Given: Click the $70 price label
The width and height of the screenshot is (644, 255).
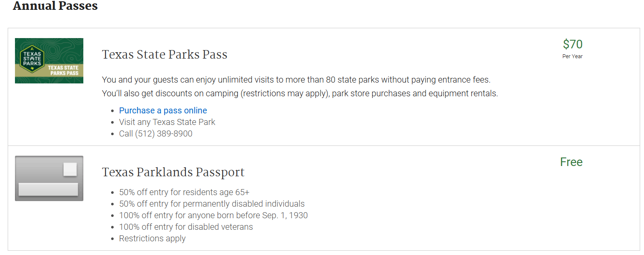Looking at the screenshot, I should click(573, 44).
